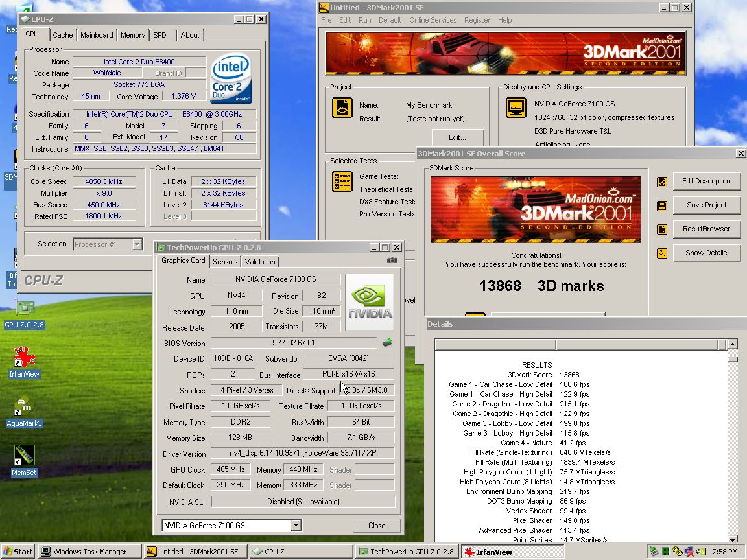Open the AquaMark3 desktop shortcut
747x560 pixels.
[x=24, y=412]
